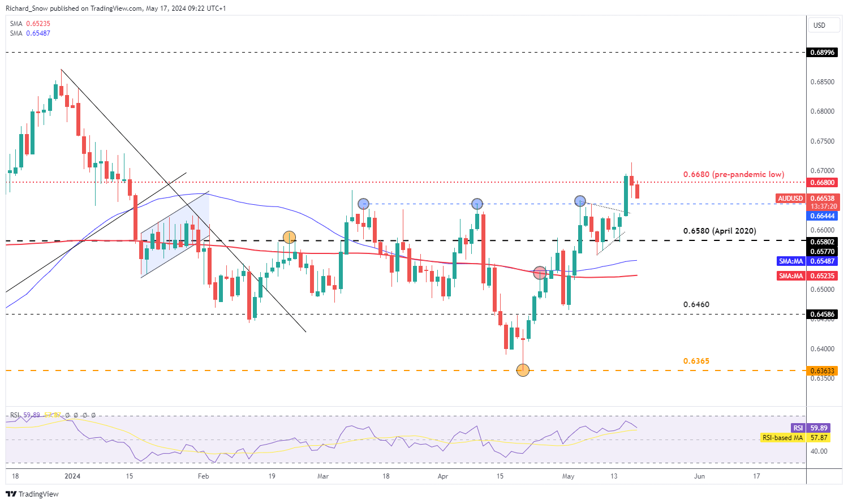Click the 0.6680 (pre-pandemic low) annotation
Image resolution: width=848 pixels, height=504 pixels.
click(x=734, y=174)
